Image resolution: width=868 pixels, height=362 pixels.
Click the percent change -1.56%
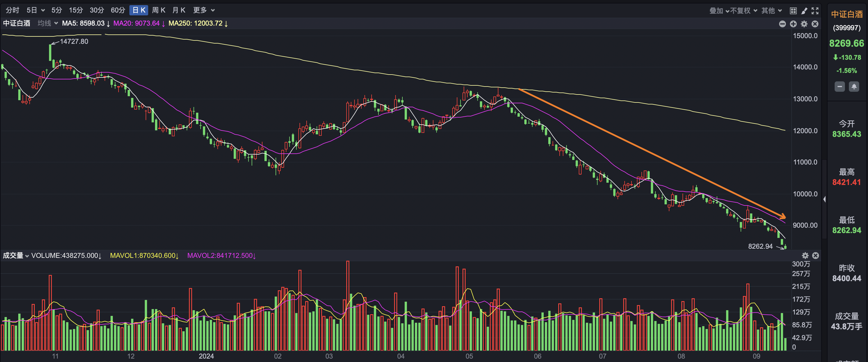click(x=847, y=71)
